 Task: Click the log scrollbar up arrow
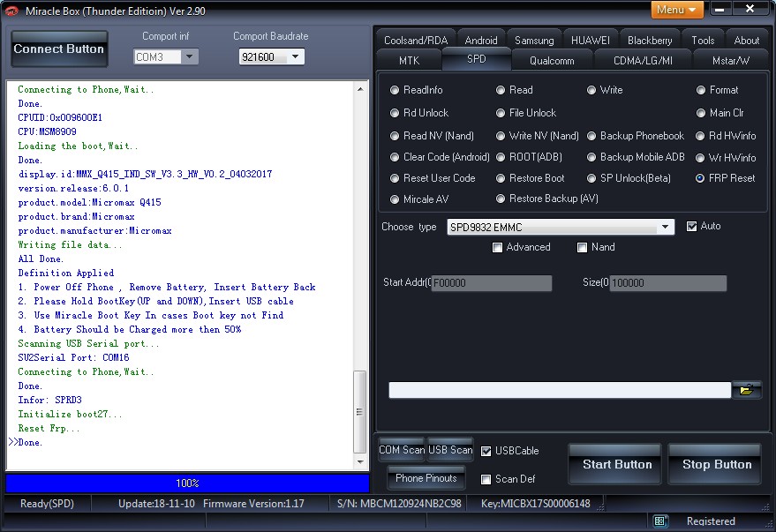coord(360,89)
